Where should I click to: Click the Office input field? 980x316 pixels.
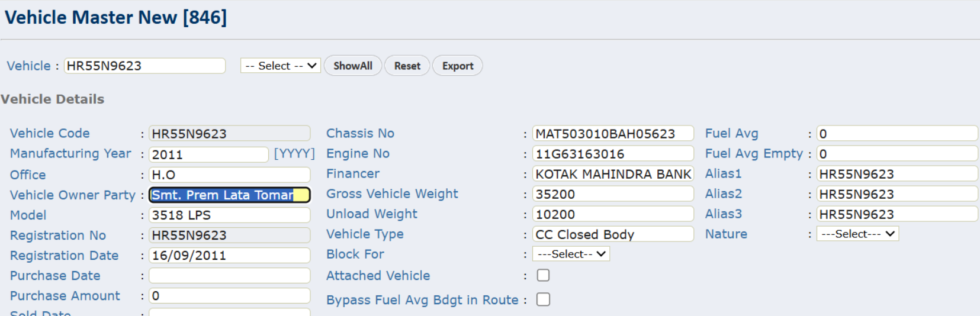[x=229, y=175]
